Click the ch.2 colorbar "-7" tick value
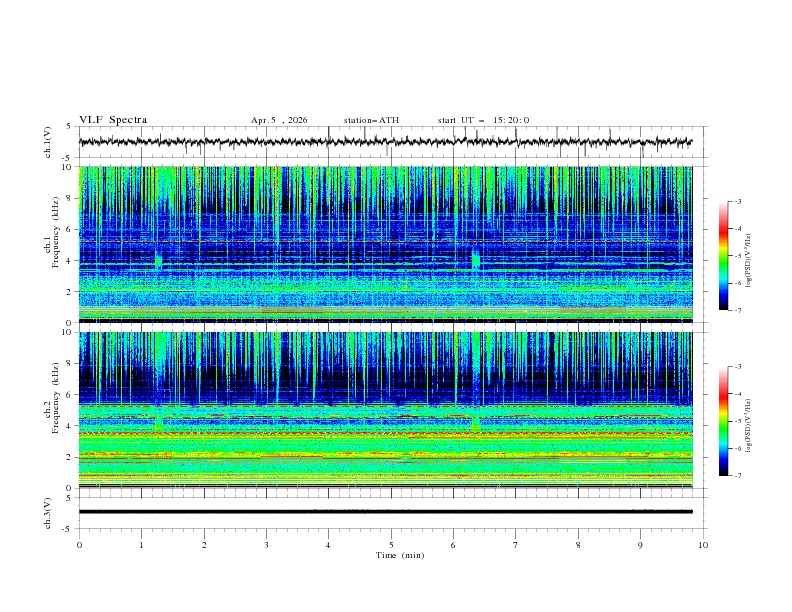 click(738, 475)
